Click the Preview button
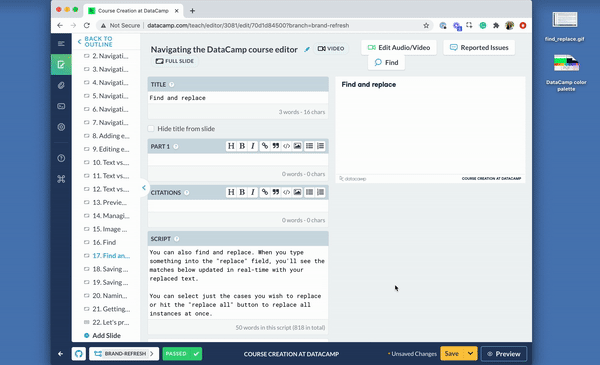 [504, 354]
